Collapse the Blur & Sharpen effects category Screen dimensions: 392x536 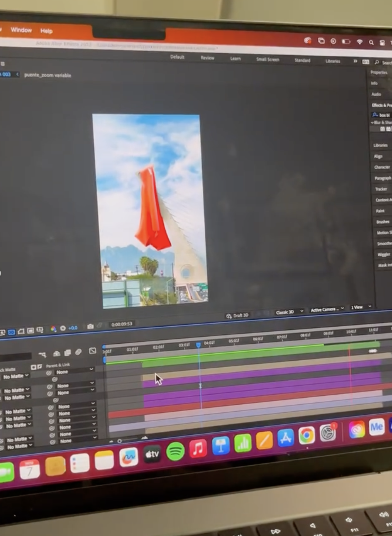pos(372,123)
